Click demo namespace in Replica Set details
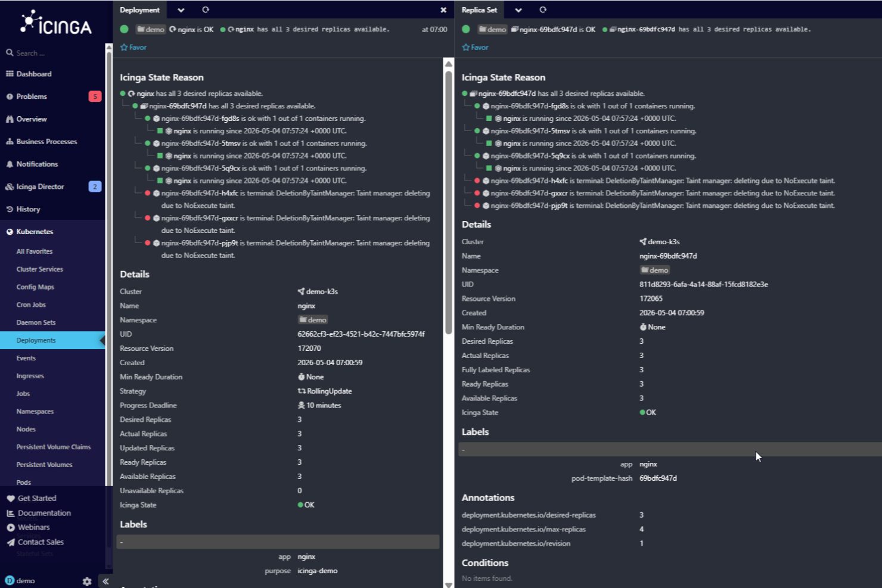Image resolution: width=882 pixels, height=588 pixels. click(x=654, y=270)
